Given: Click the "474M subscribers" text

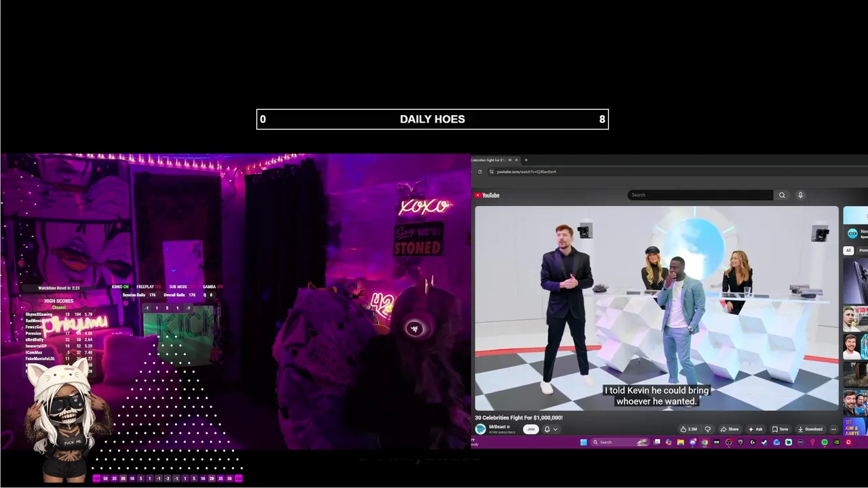Looking at the screenshot, I should coord(502,432).
